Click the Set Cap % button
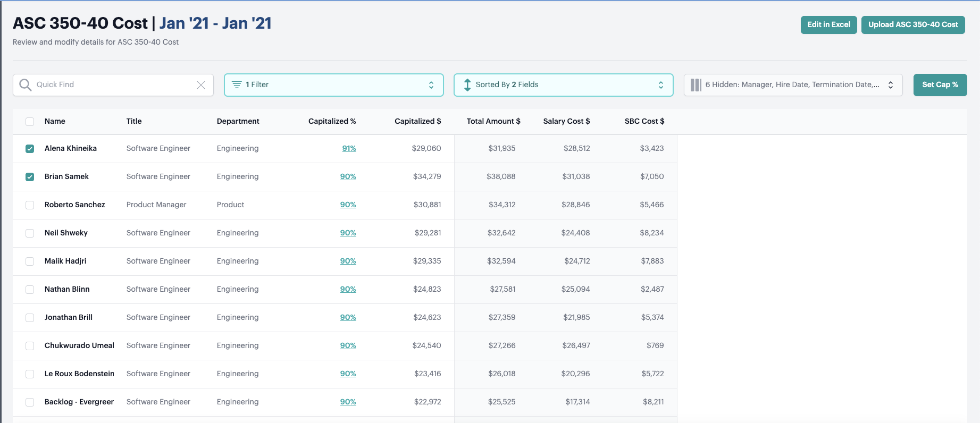 (x=940, y=85)
